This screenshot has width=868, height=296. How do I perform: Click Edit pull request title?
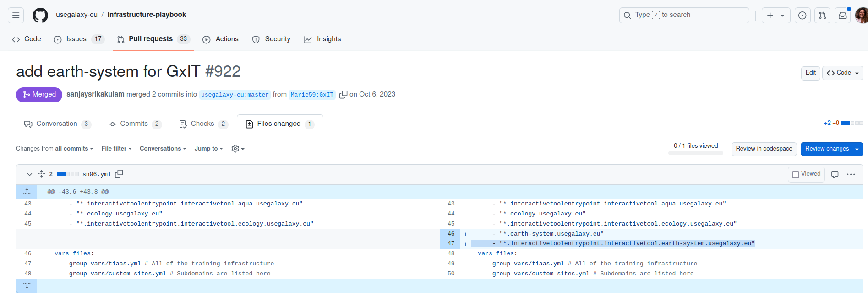(x=810, y=73)
